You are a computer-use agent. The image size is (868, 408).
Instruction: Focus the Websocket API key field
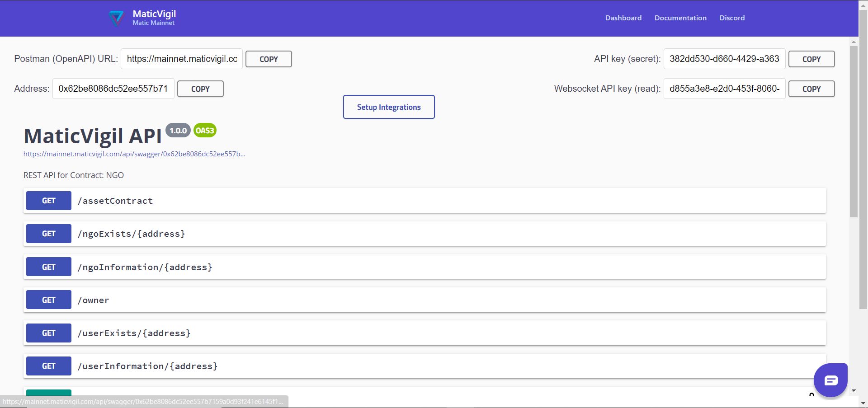[x=724, y=89]
